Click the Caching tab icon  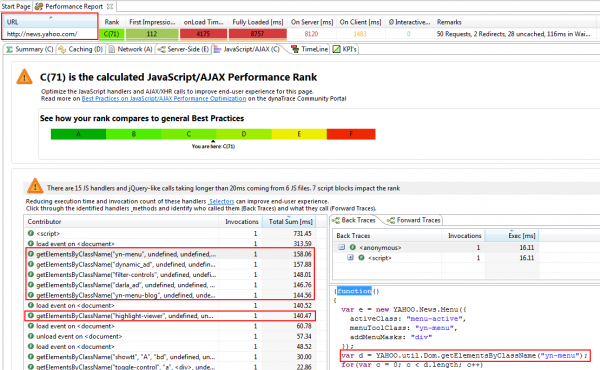click(62, 49)
